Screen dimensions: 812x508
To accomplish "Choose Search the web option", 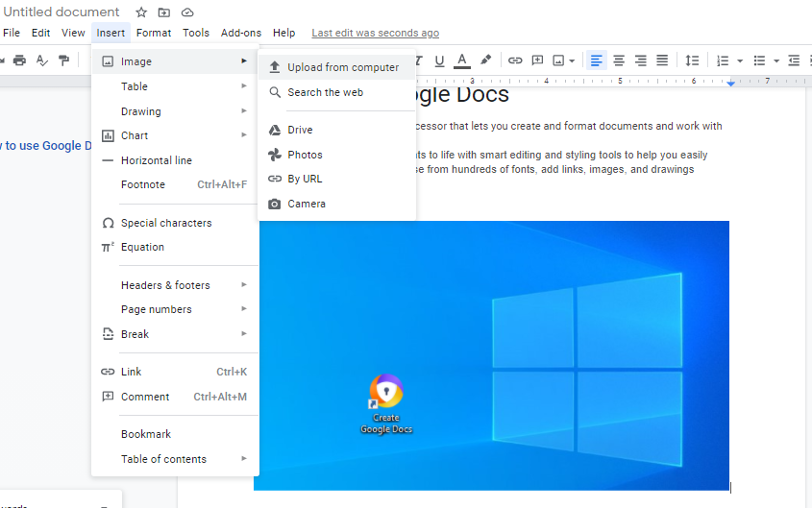I will click(336, 92).
